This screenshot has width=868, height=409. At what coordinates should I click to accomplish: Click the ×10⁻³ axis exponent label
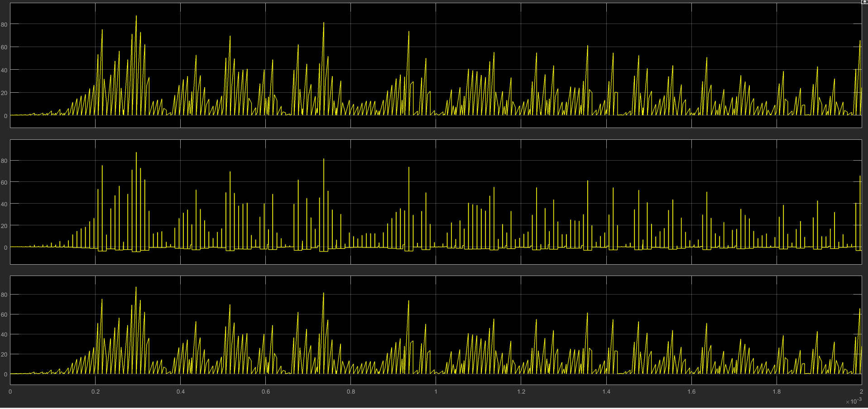point(854,401)
